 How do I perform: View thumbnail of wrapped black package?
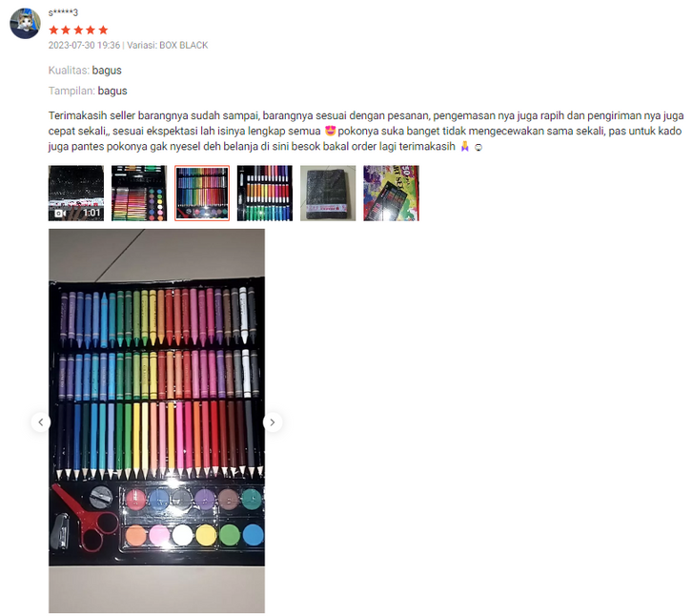coord(328,193)
